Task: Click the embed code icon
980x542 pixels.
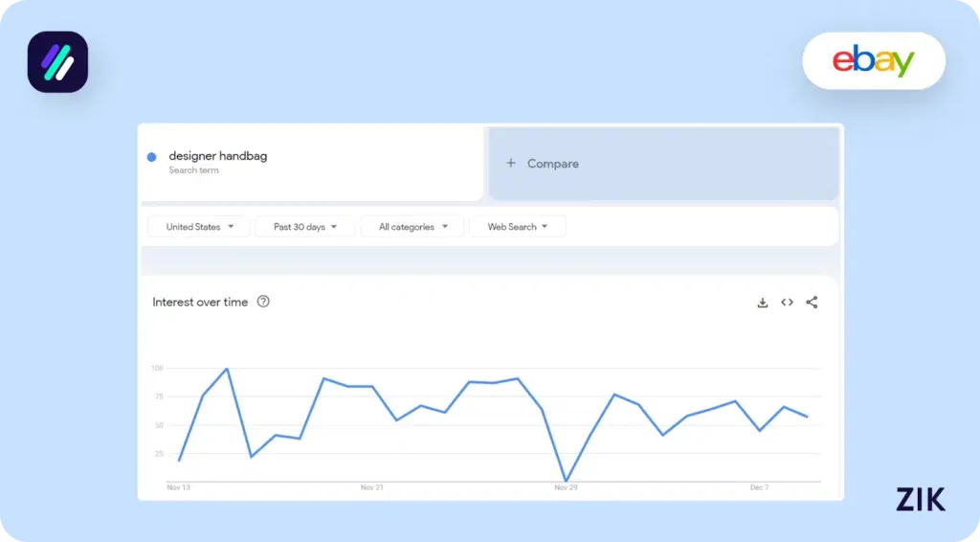Action: pyautogui.click(x=787, y=303)
